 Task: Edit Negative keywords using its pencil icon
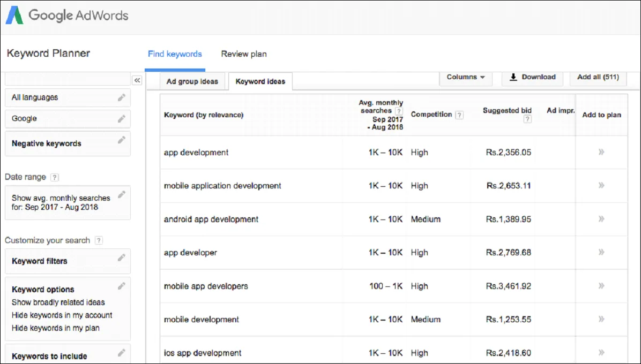(122, 140)
